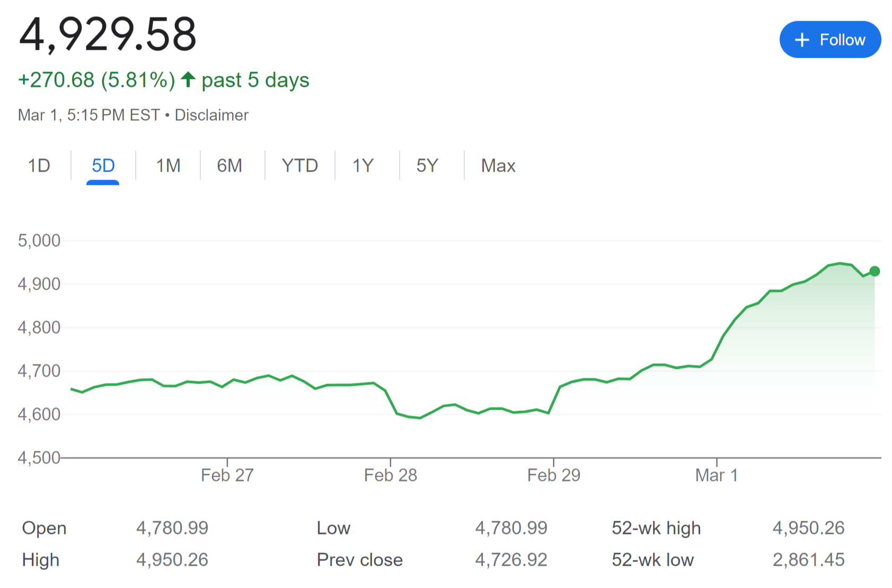Click the Feb 28 date label
Image resolution: width=892 pixels, height=588 pixels.
(x=390, y=475)
